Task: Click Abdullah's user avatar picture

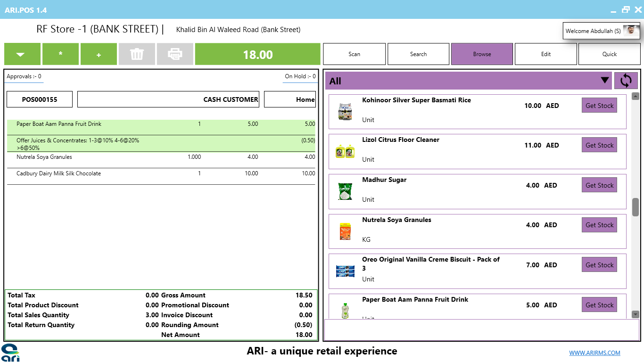Action: 630,31
